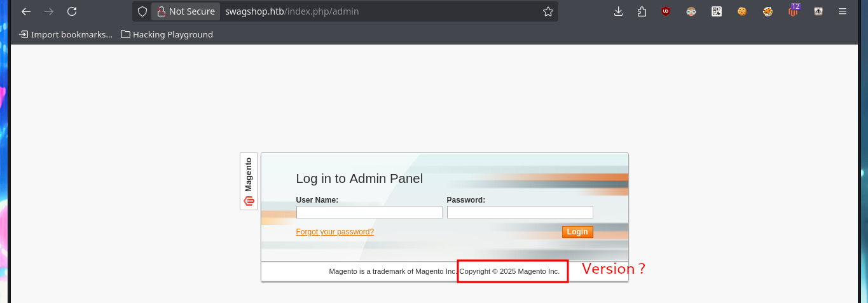Click the orange Login button

point(577,232)
